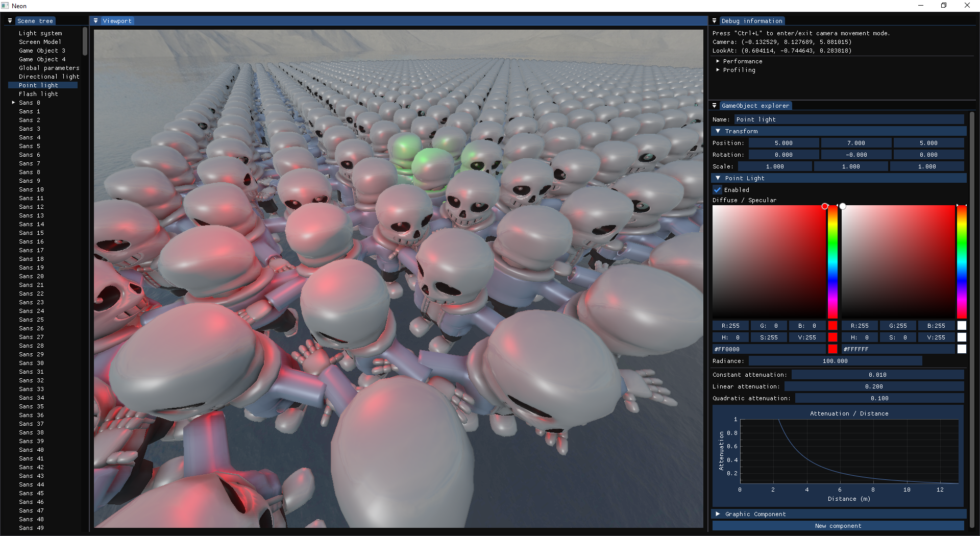Switch to the Viewport tab
980x536 pixels.
click(117, 21)
